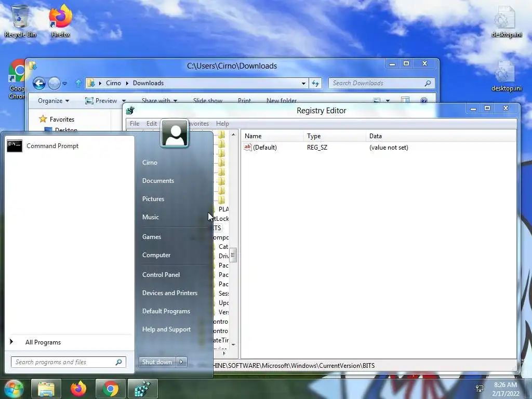The height and width of the screenshot is (399, 532).
Task: Open Computer from the Start menu
Action: coord(156,255)
